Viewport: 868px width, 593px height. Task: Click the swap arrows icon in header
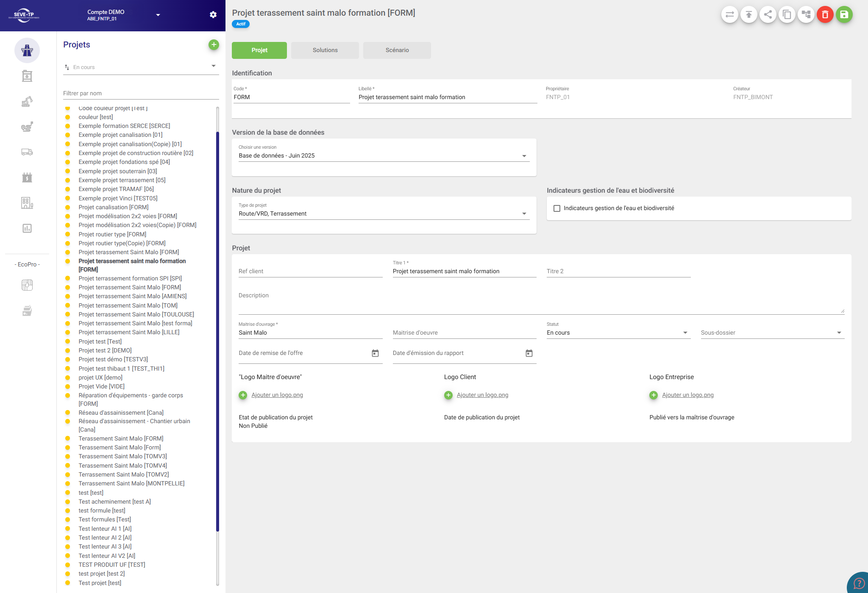(x=729, y=15)
